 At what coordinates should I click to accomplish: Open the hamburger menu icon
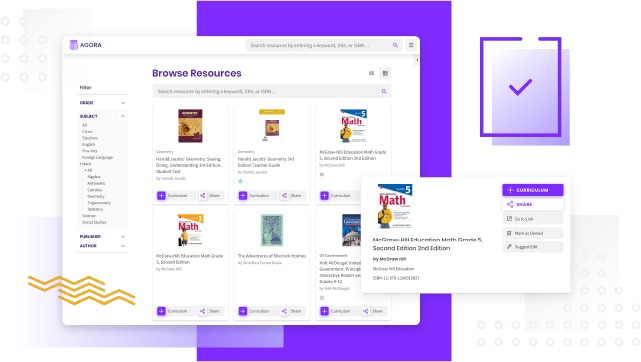411,45
